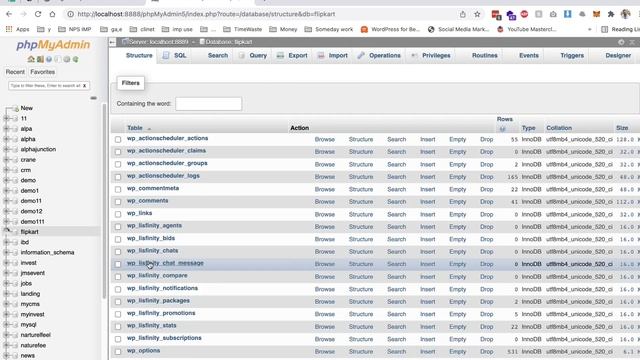Click the browser address bar URL
The width and height of the screenshot is (640, 360).
[x=206, y=14]
